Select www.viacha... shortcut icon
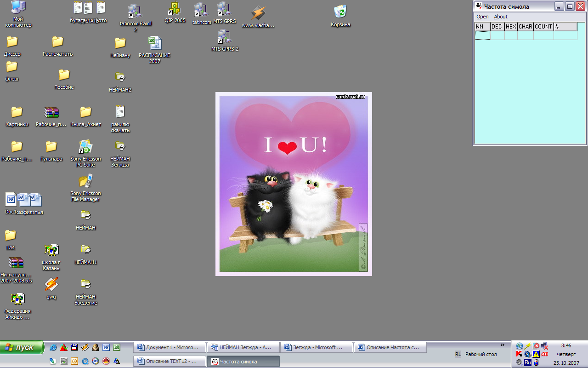 [x=258, y=17]
